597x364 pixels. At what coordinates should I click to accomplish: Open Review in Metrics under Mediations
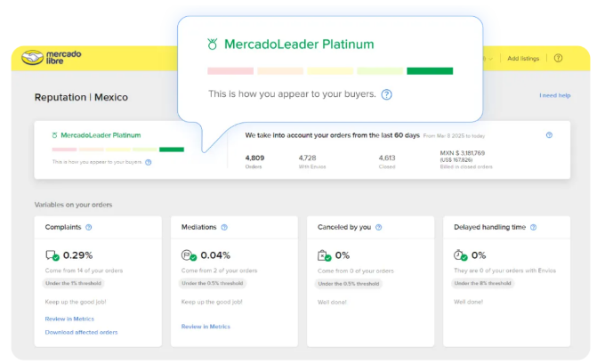[x=206, y=327]
